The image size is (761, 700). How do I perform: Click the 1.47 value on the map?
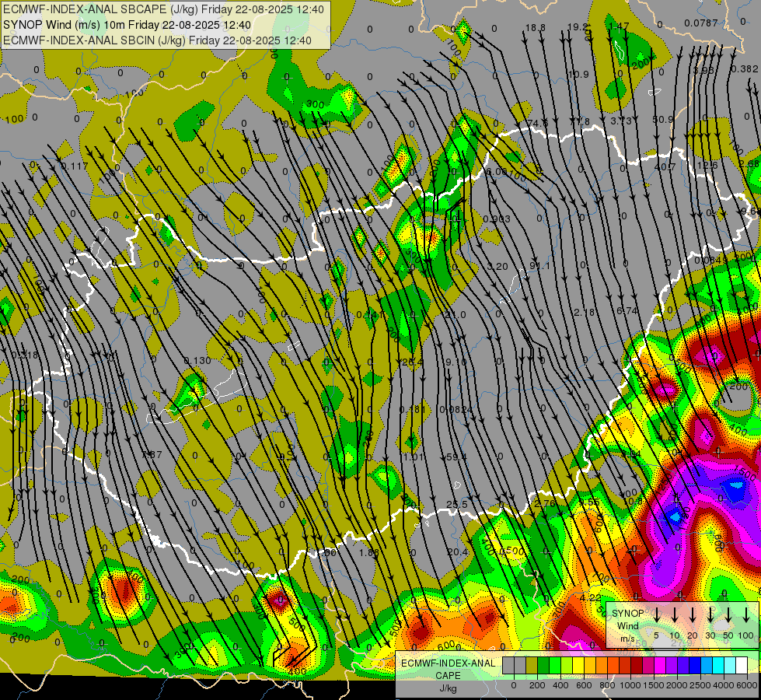[619, 26]
